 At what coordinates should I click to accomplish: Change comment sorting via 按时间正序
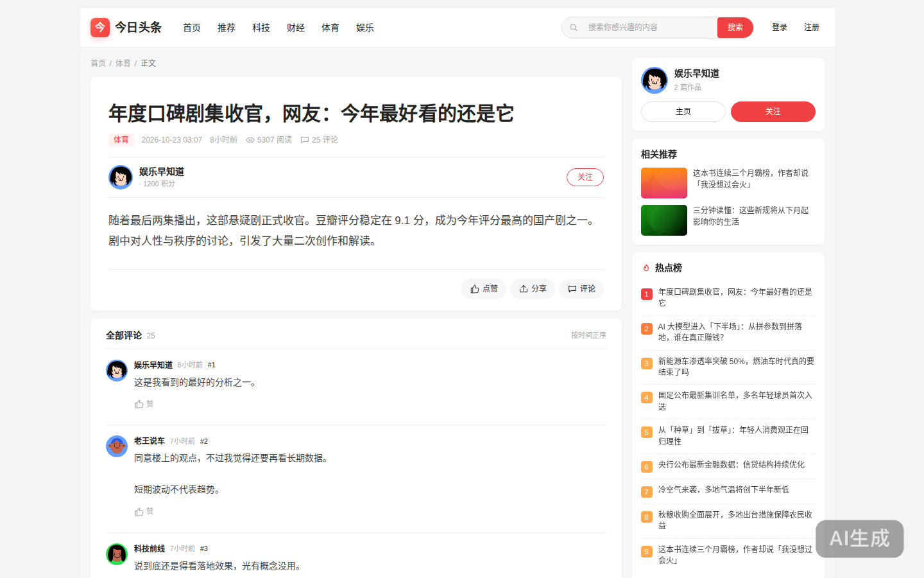tap(588, 335)
